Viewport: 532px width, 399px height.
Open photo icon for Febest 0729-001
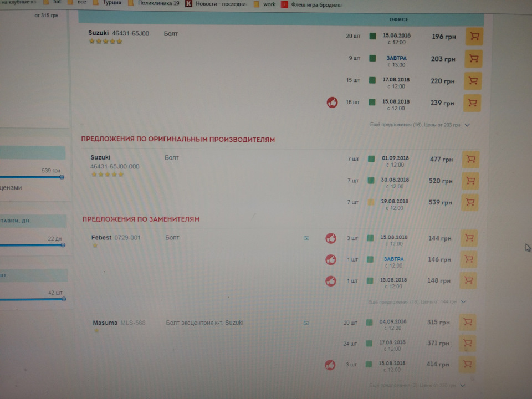click(306, 238)
